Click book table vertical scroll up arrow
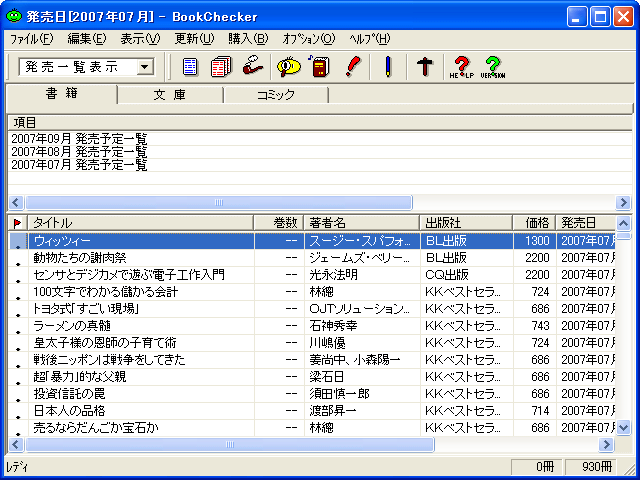 pos(623,223)
